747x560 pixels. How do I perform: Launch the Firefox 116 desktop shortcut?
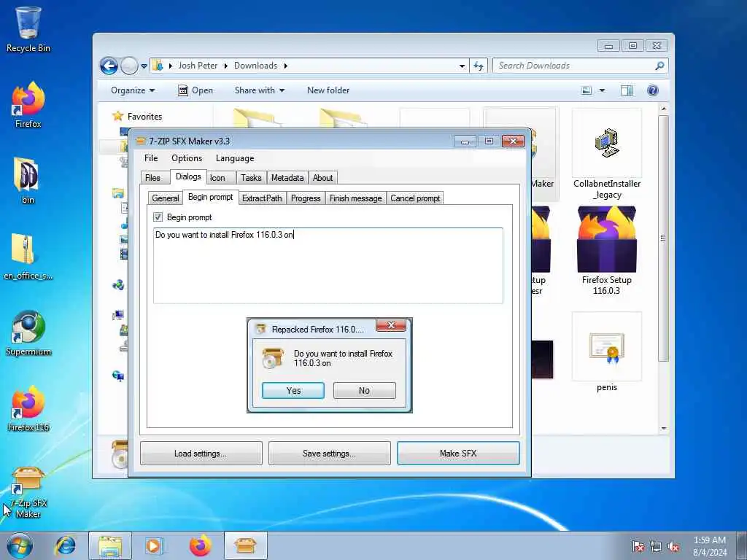[28, 408]
